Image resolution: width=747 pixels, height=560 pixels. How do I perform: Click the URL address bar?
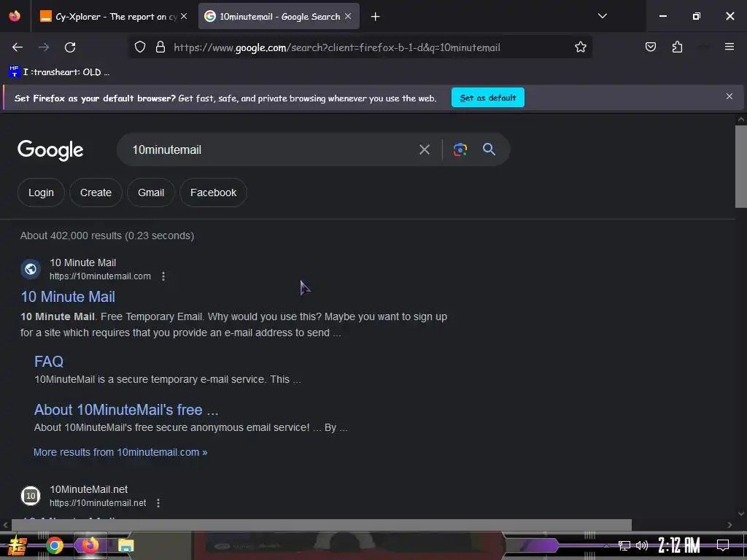(360, 47)
